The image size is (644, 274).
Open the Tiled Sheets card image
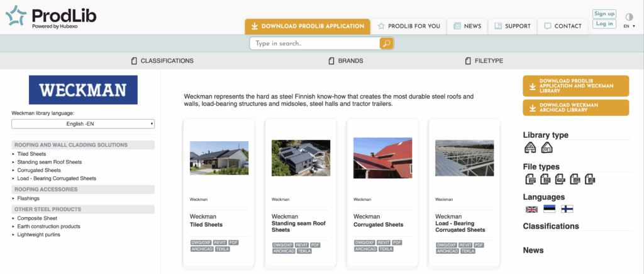point(219,158)
